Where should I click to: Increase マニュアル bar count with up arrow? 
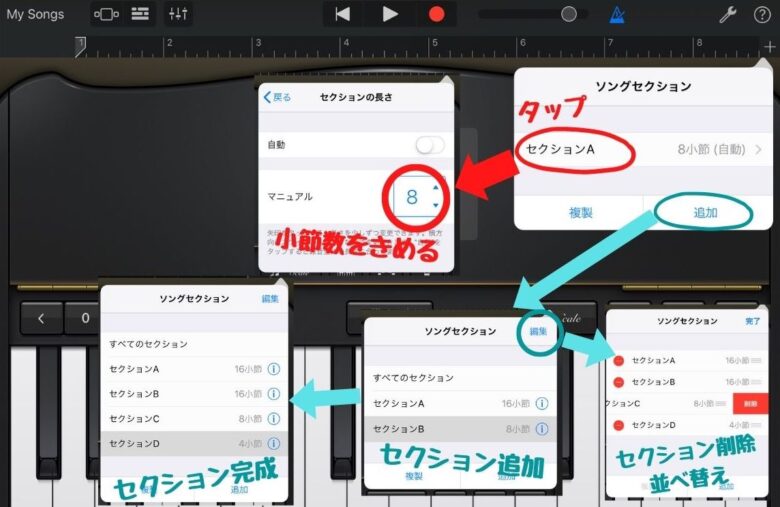[x=436, y=188]
